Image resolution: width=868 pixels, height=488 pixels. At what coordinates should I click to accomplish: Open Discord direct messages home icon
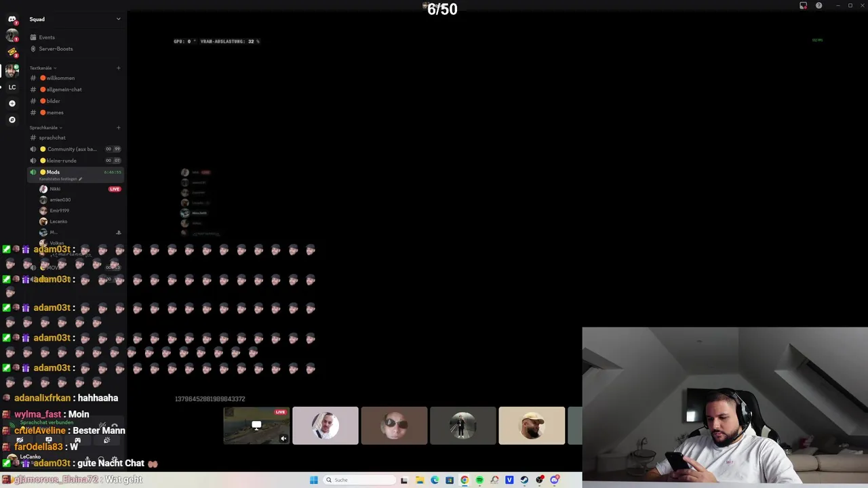12,19
